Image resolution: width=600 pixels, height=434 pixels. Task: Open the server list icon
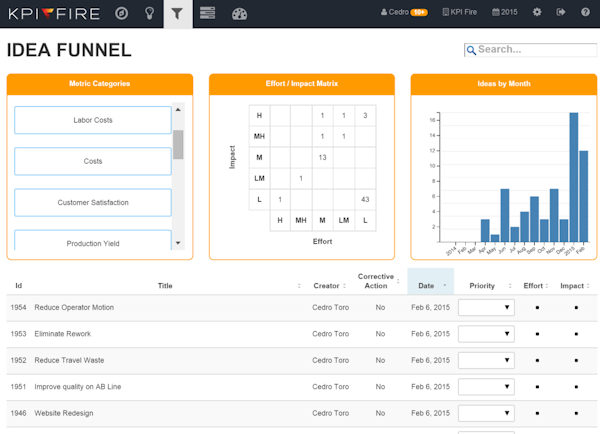click(x=207, y=13)
